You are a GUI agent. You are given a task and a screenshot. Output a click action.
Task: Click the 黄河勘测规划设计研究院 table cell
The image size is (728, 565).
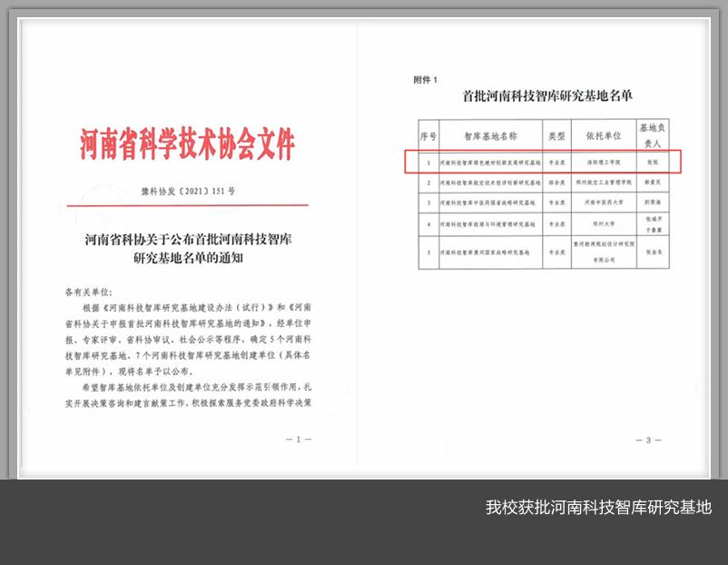603,247
